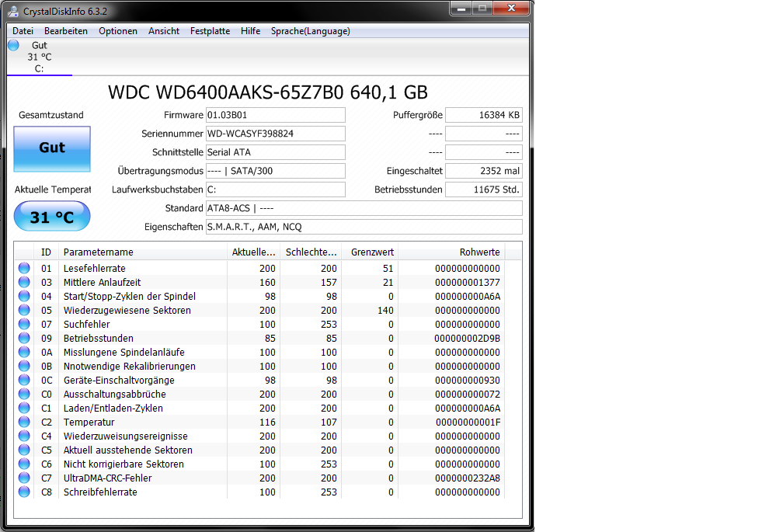Click the disk title WDC WD6400AAKS-65Z7B0
Screen dimensions: 783x532
coord(226,92)
